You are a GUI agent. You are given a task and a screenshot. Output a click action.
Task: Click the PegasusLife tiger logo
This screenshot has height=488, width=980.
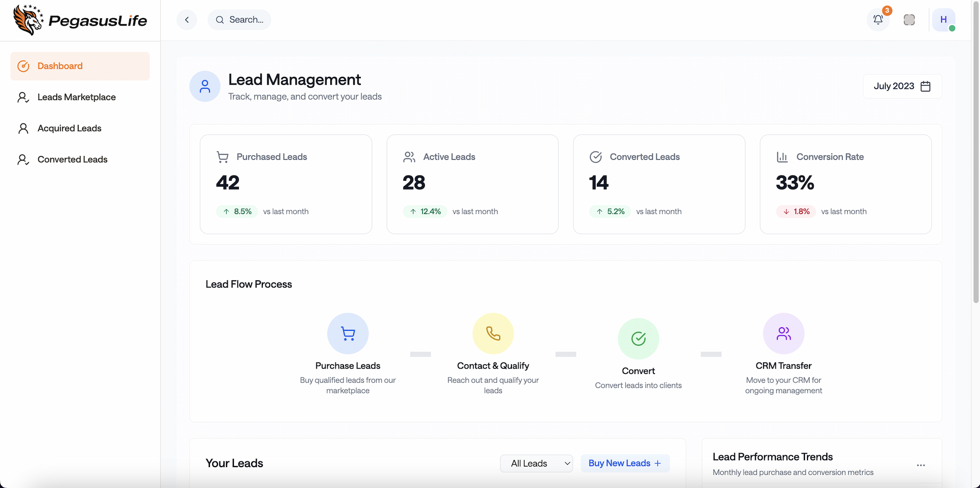tap(28, 20)
